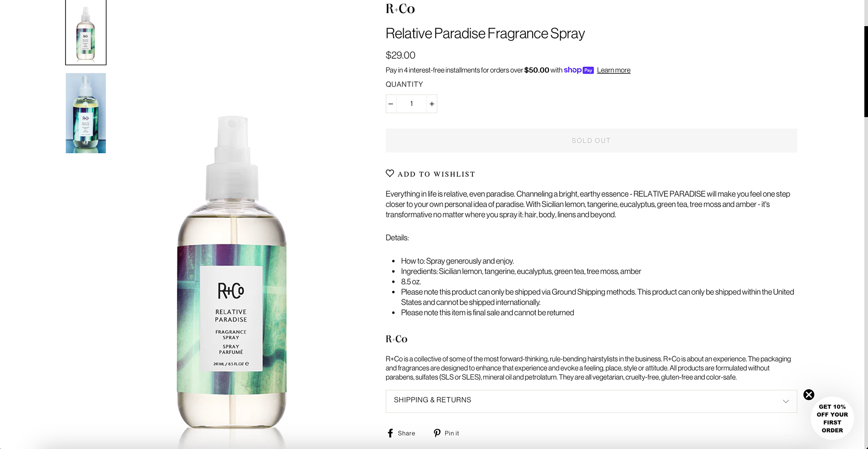Image resolution: width=868 pixels, height=449 pixels.
Task: Click the Shipping & Returns chevron arrow
Action: [x=786, y=401]
